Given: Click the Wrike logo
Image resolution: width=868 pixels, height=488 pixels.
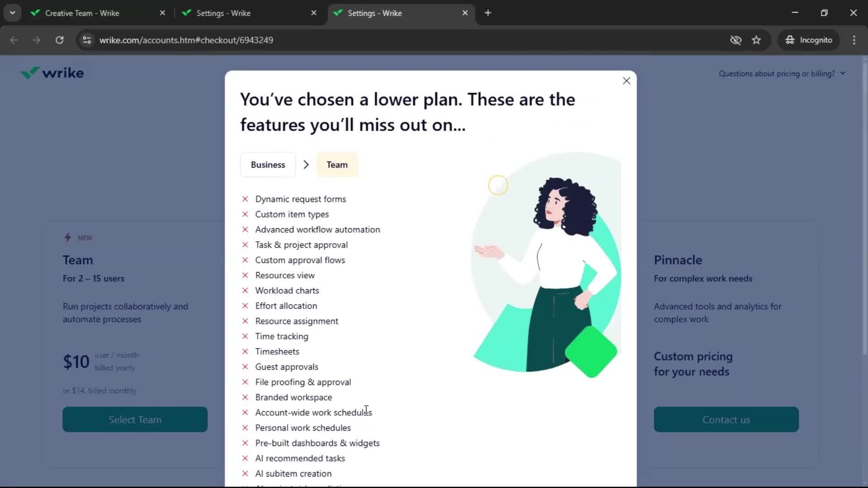Looking at the screenshot, I should [52, 73].
